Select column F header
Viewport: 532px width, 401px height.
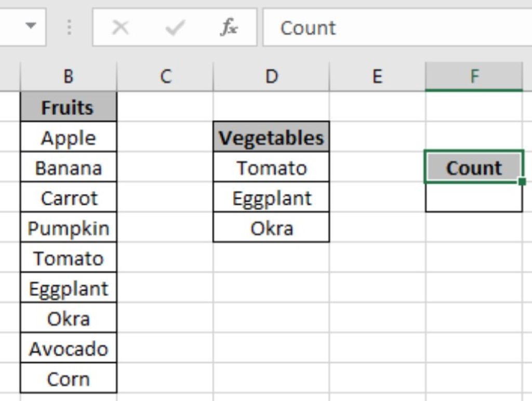pyautogui.click(x=473, y=76)
